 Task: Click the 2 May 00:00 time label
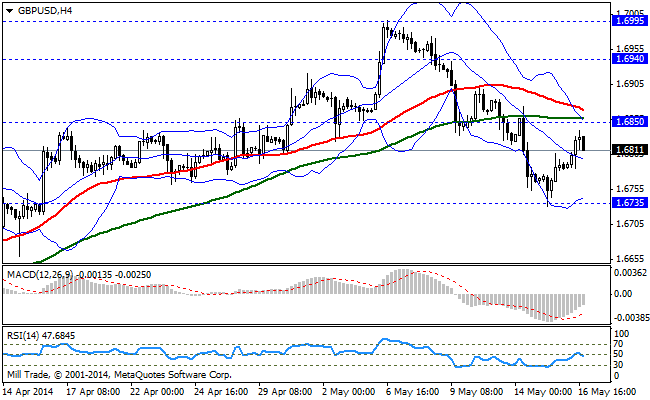tap(349, 391)
